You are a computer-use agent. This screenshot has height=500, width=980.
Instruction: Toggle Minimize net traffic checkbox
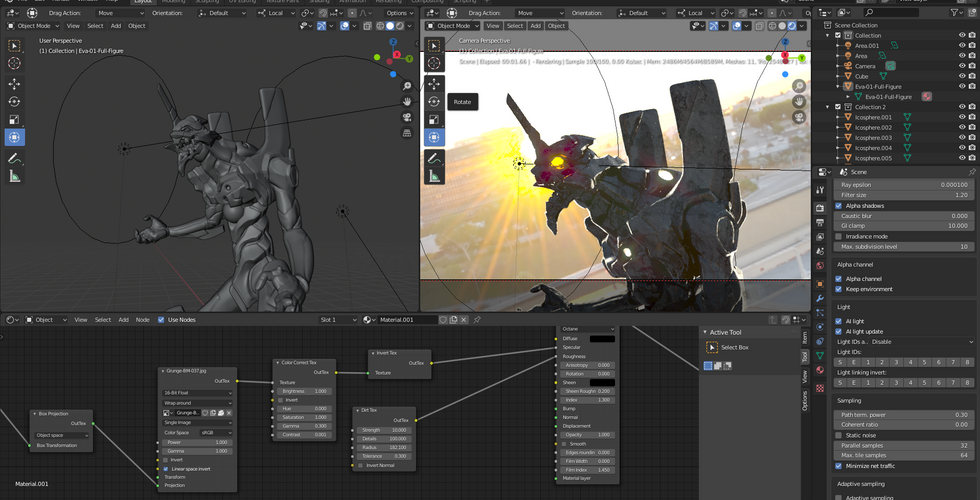pos(839,466)
